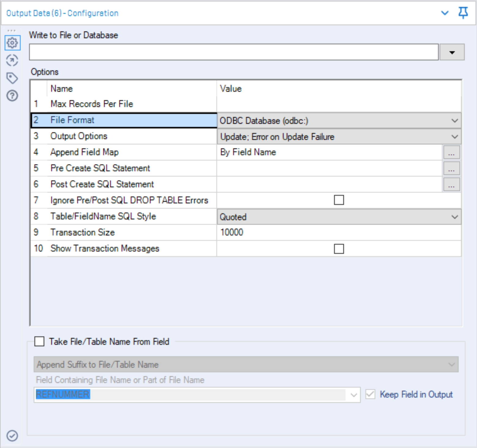
Task: Open the Annotation tag icon
Action: 12,78
